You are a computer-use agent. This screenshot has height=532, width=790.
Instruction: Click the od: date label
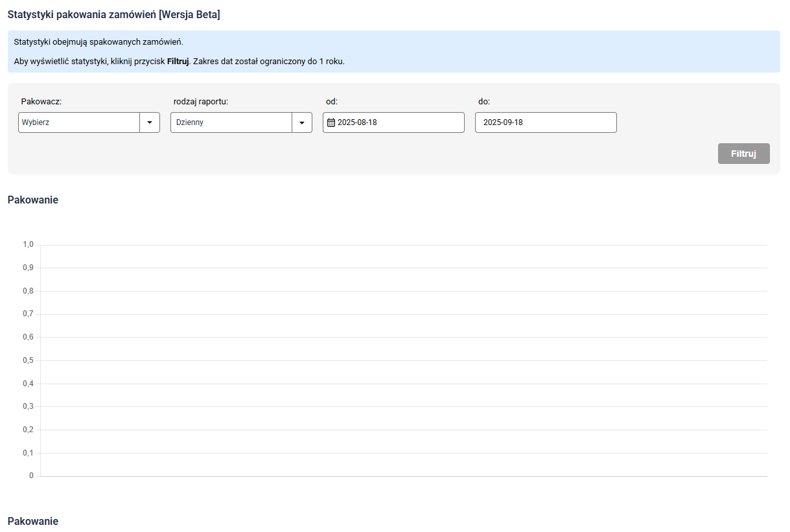(332, 101)
